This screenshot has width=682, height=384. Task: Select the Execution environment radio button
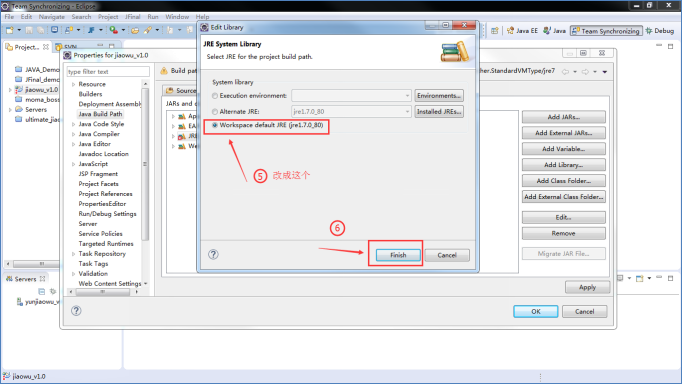click(215, 96)
